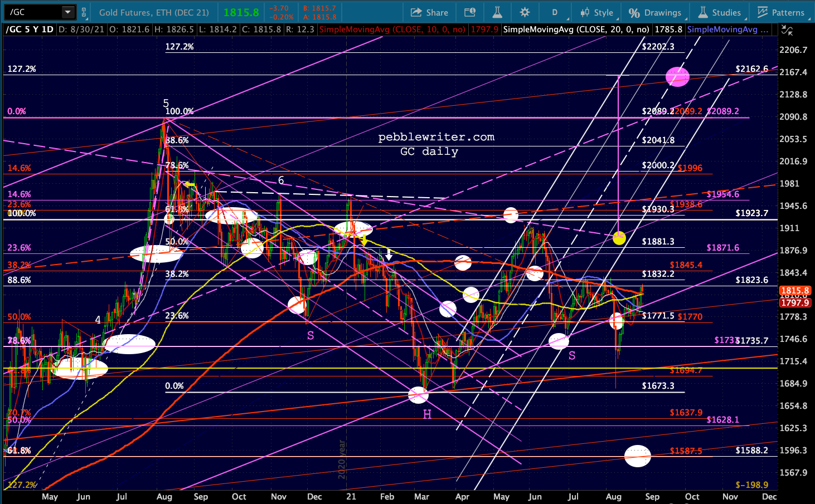This screenshot has height=504, width=815.
Task: Select the $1628.1 magenta level label
Action: 722,420
